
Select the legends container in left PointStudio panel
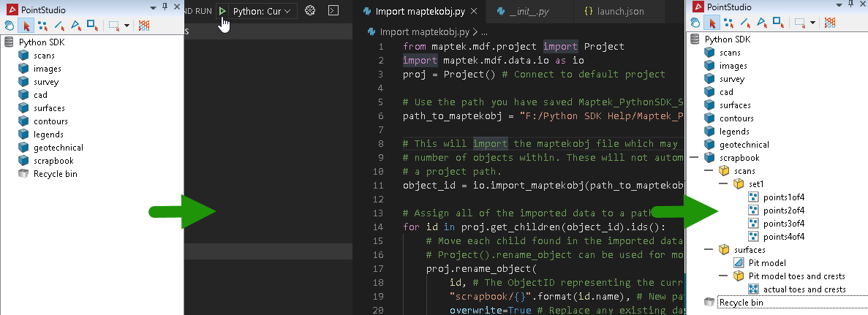coord(48,134)
